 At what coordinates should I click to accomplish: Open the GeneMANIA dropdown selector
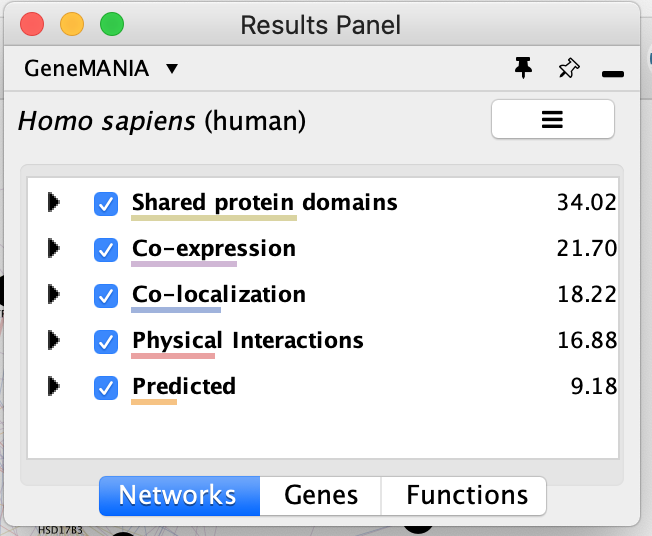pyautogui.click(x=101, y=69)
